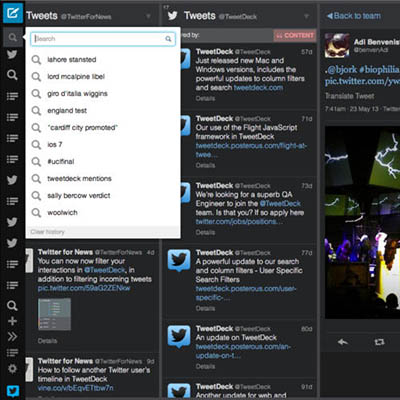Click the Twitter logo at sidebar bottom
This screenshot has height=400, width=400.
click(x=13, y=391)
